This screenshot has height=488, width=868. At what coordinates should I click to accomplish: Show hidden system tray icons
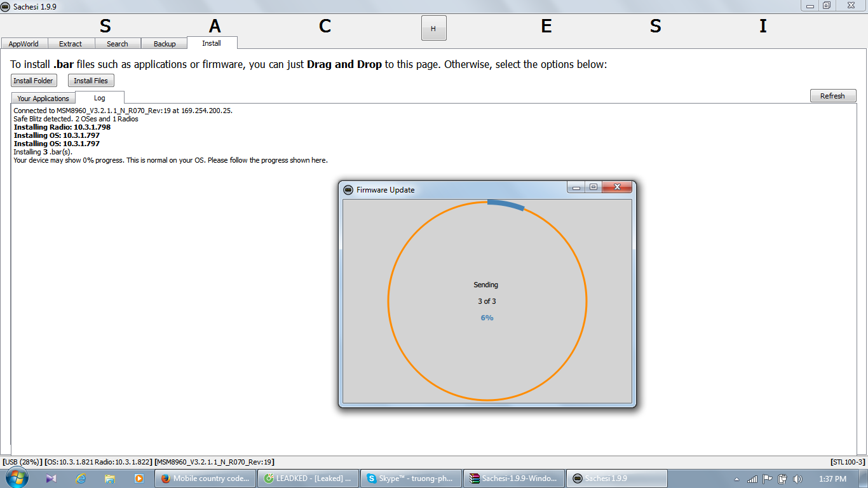(x=736, y=479)
